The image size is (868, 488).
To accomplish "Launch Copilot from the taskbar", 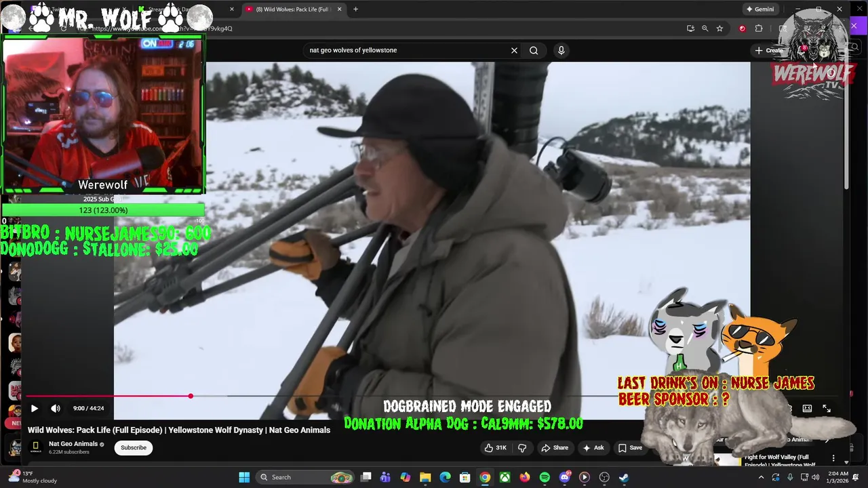I will point(406,477).
